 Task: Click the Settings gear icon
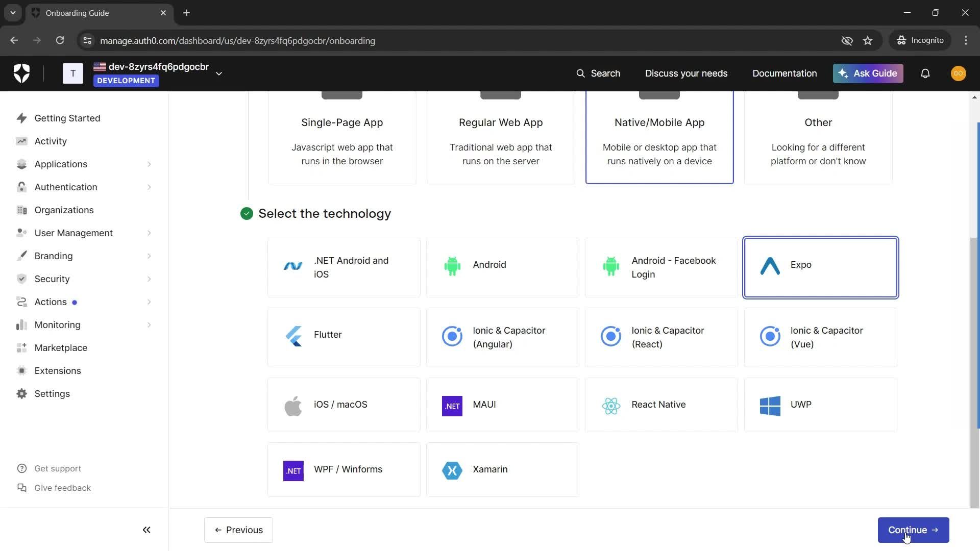point(21,394)
